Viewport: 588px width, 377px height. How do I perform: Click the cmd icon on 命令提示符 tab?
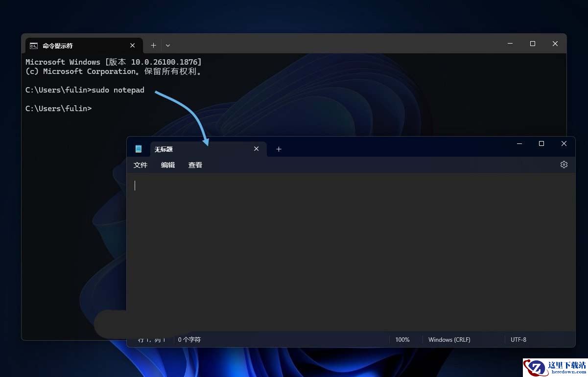coord(33,46)
